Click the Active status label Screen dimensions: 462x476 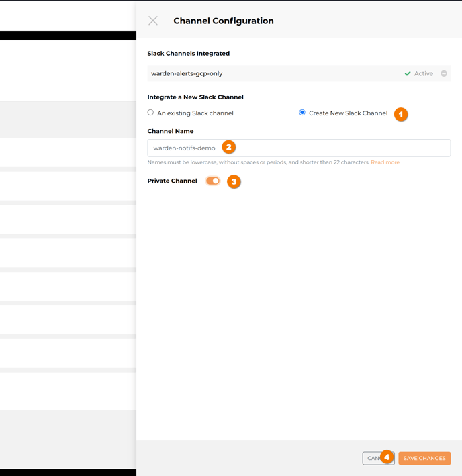tap(424, 73)
